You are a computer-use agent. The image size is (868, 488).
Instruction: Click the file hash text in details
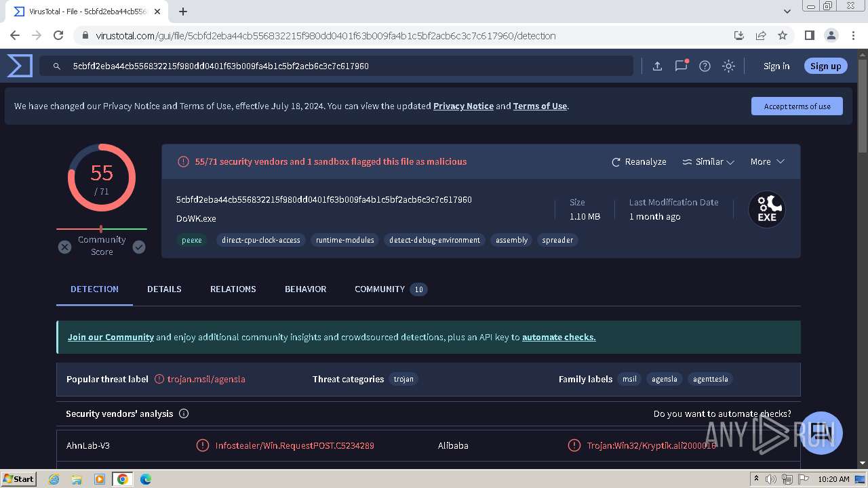tap(324, 200)
